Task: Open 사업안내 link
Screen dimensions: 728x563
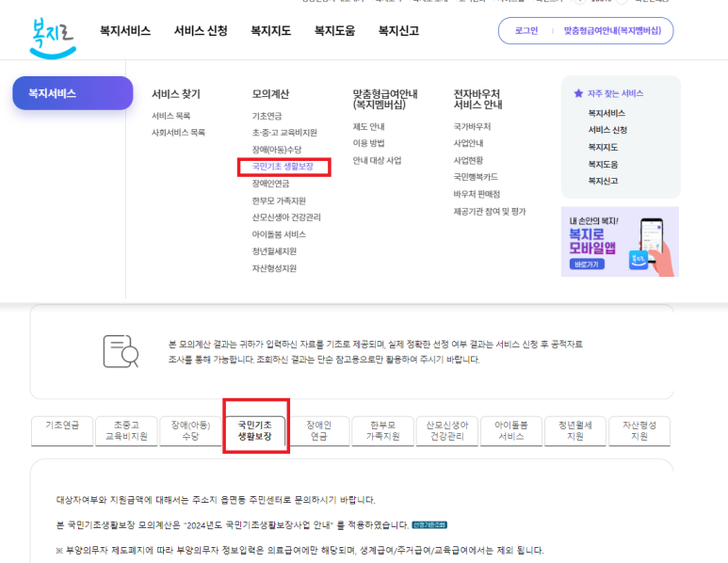Action: tap(468, 143)
